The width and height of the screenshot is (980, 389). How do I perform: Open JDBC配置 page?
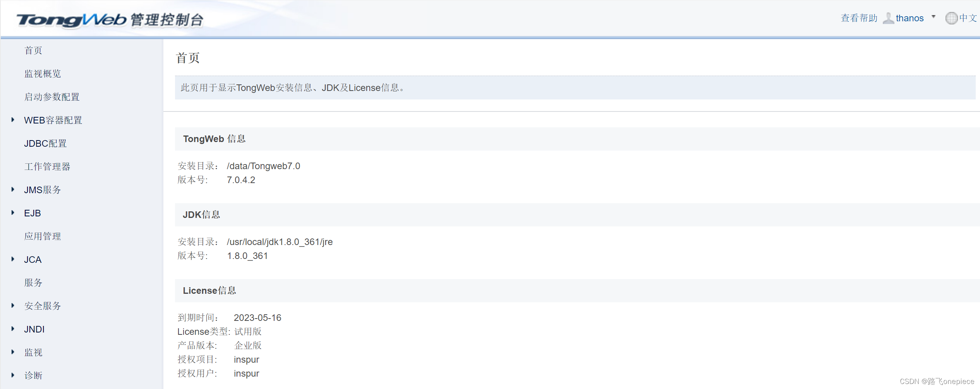(x=45, y=144)
